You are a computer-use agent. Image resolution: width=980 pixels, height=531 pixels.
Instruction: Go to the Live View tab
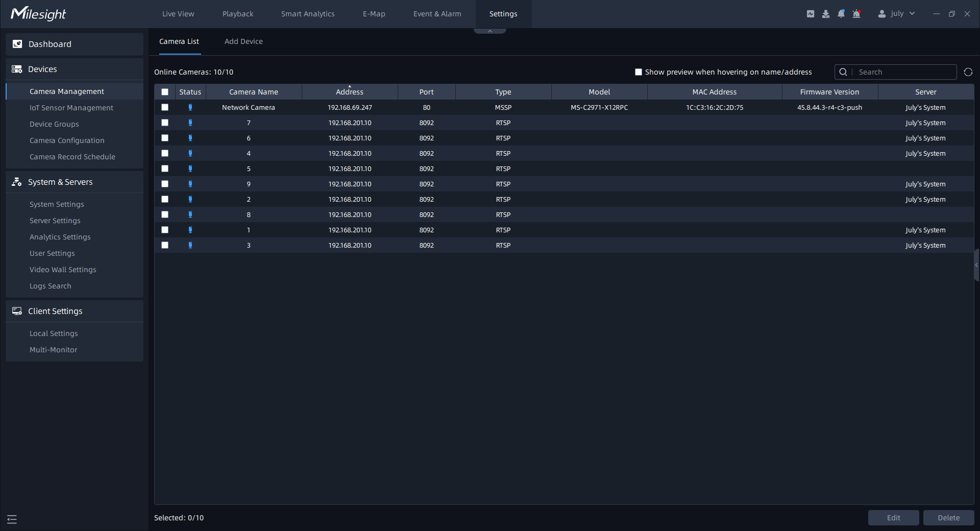(178, 14)
